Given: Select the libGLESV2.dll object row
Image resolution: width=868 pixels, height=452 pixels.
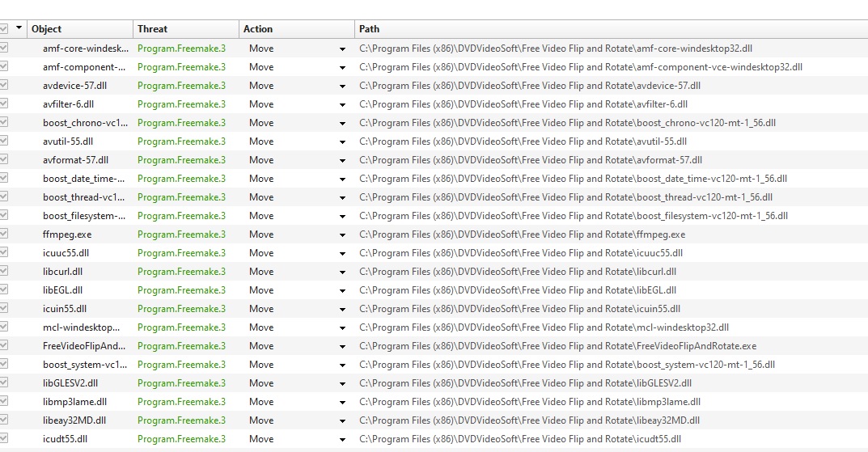Looking at the screenshot, I should coord(70,383).
